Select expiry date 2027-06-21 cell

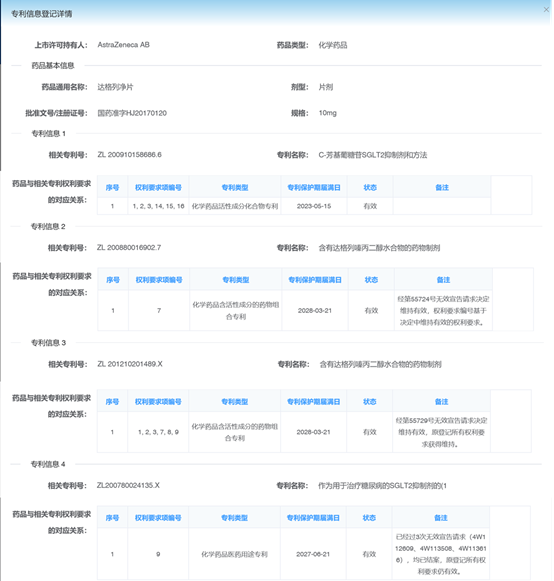[313, 554]
